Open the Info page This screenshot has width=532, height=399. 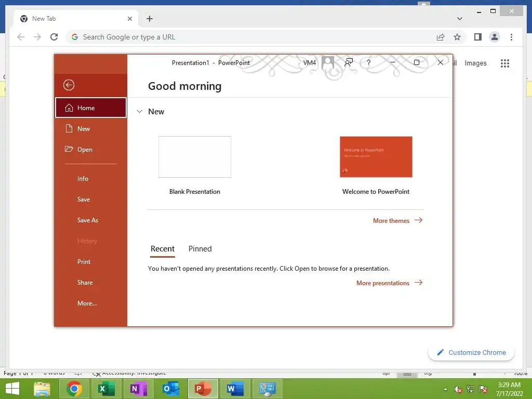coord(90,179)
